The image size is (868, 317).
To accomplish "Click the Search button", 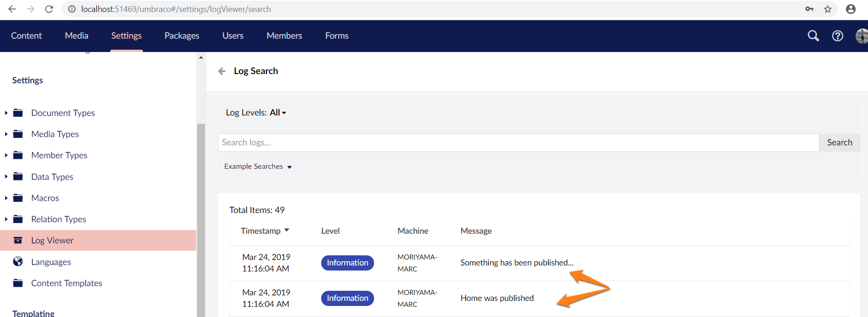I will click(x=840, y=143).
